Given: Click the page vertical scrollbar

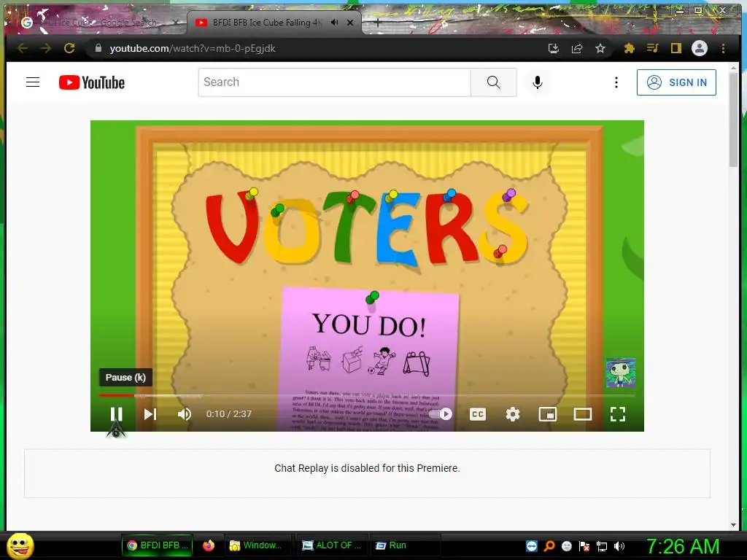Looking at the screenshot, I should point(733,119).
